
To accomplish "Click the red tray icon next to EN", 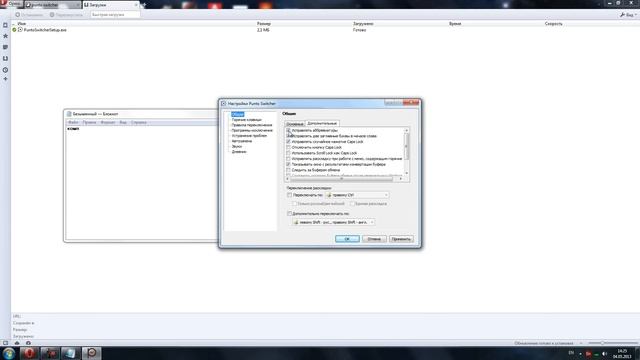I will [588, 353].
